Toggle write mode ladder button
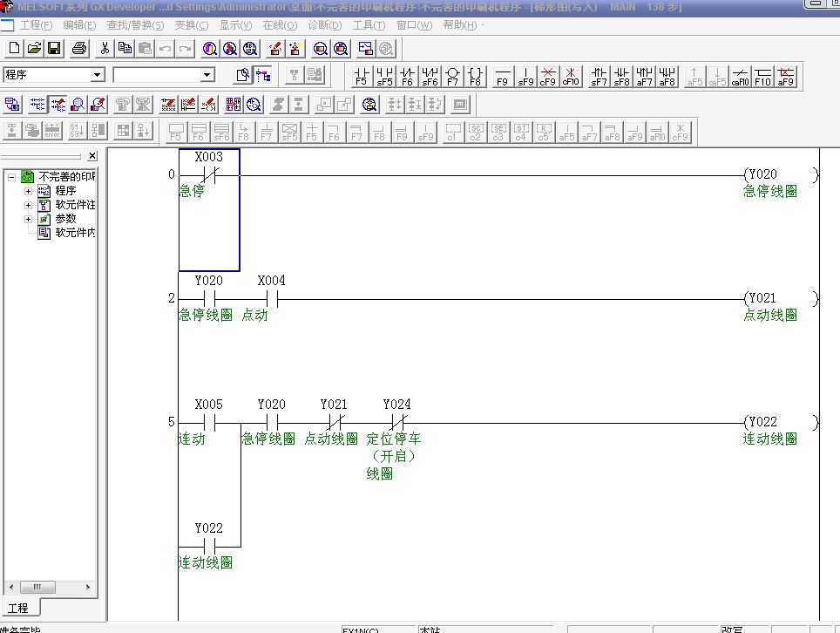This screenshot has width=840, height=633. click(x=58, y=105)
